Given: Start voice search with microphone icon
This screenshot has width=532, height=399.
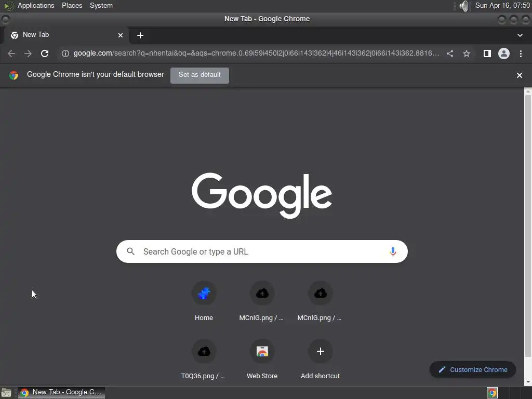Looking at the screenshot, I should [x=393, y=251].
